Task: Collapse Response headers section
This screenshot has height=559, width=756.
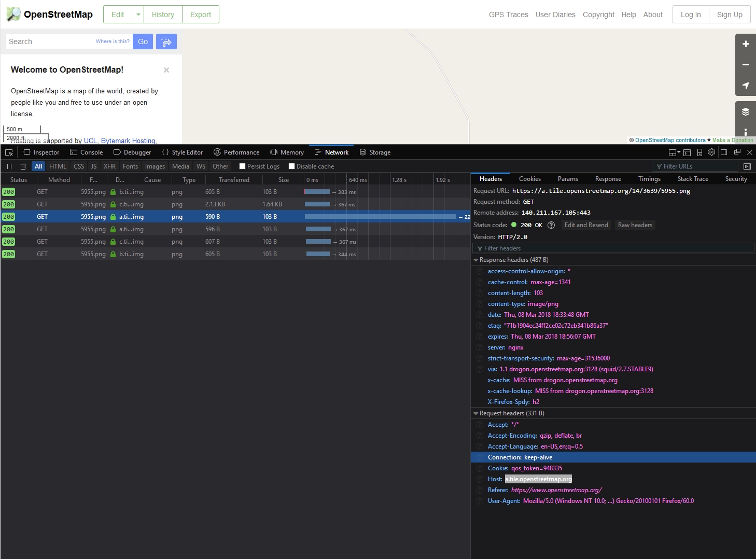Action: (476, 260)
